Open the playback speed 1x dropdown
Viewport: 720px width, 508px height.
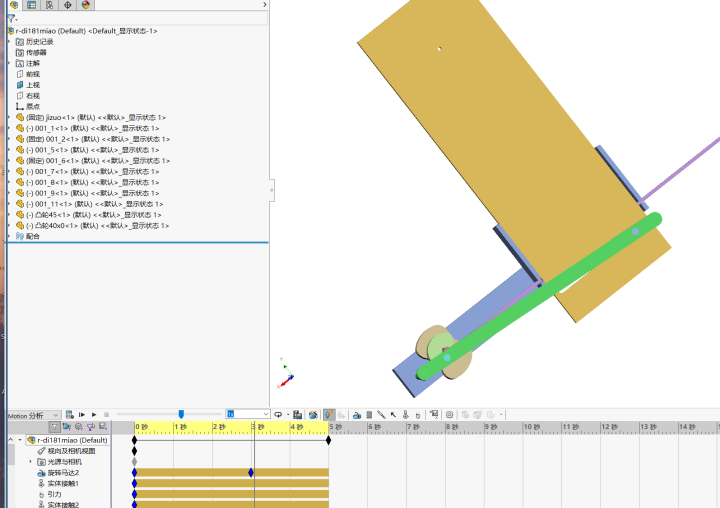click(x=265, y=414)
